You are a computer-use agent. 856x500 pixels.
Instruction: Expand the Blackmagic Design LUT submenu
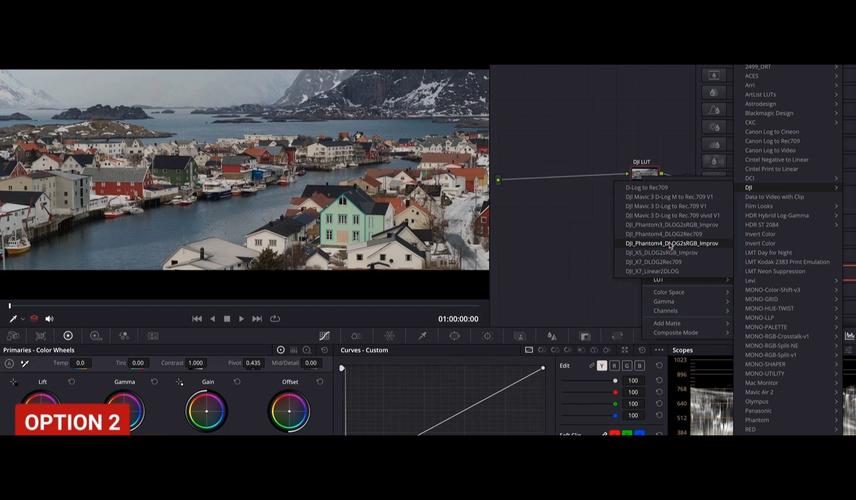791,113
